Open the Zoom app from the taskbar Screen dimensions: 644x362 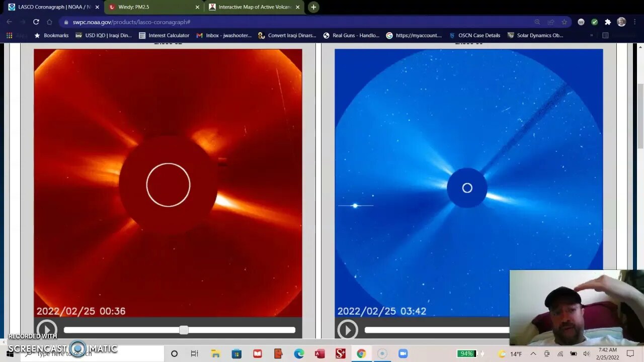pyautogui.click(x=403, y=354)
